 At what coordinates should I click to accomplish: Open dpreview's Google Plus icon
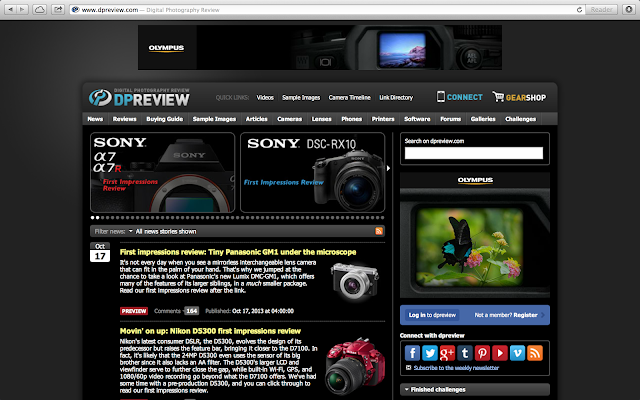(447, 353)
